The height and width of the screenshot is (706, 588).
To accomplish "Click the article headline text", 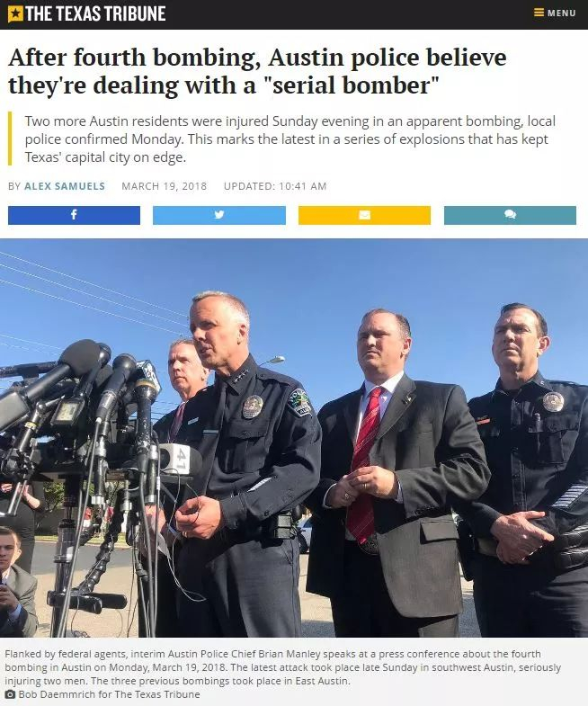I will pos(257,71).
